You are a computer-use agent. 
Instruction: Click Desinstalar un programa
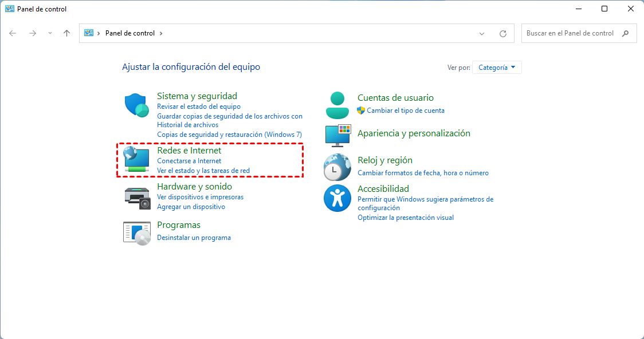pos(194,237)
